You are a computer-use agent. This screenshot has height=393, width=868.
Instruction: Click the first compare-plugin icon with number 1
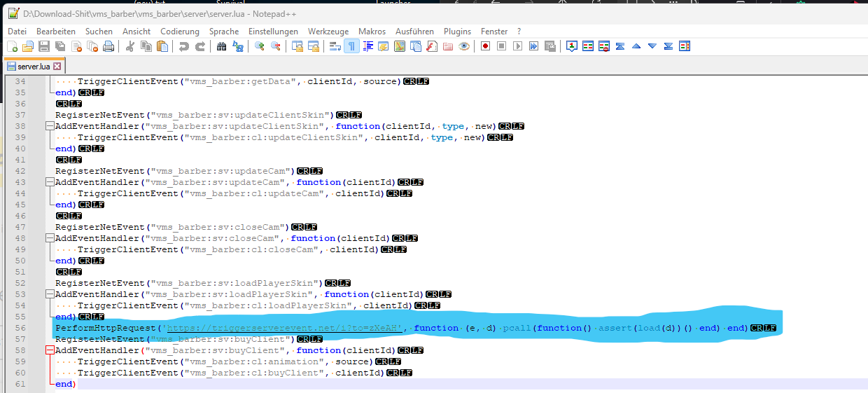pos(572,46)
